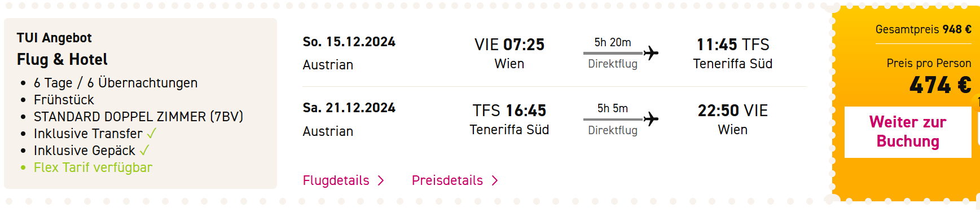Click the Flug & Hotel heading
This screenshot has height=212, width=980.
[62, 59]
